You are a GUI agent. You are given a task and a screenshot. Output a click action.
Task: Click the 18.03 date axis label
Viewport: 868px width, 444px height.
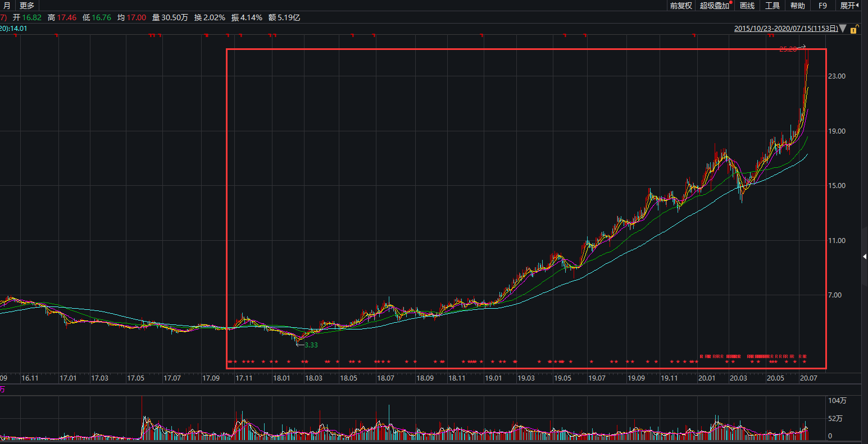coord(313,378)
